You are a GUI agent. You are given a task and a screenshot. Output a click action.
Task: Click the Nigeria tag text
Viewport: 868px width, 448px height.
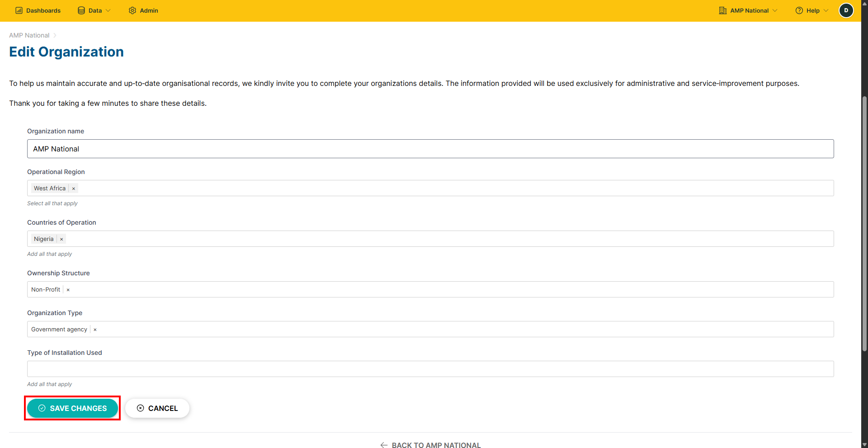[43, 239]
